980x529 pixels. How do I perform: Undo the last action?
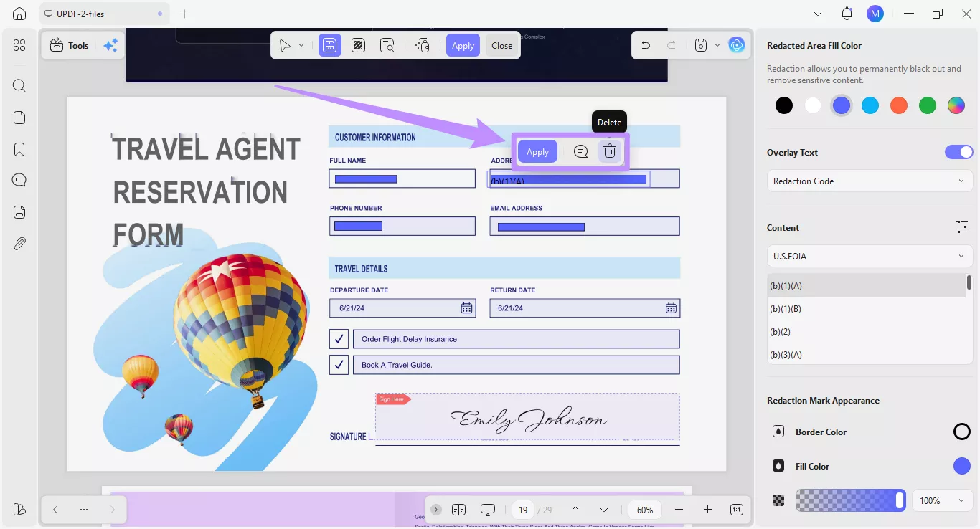(646, 45)
